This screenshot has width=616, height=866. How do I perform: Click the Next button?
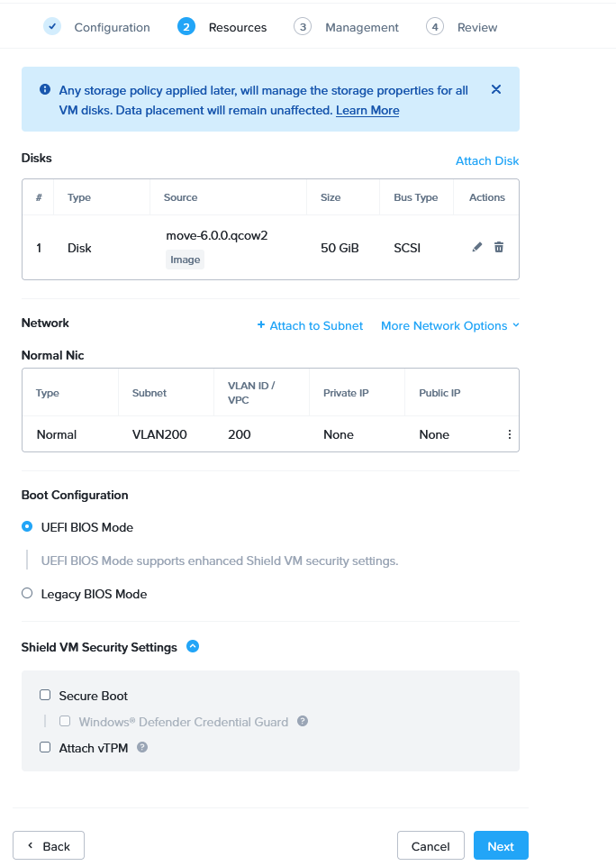(x=501, y=846)
